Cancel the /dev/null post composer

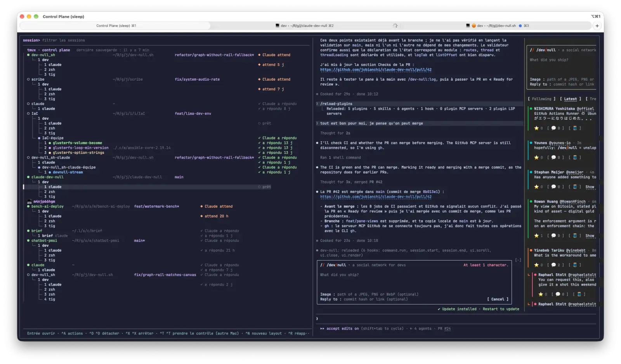[x=498, y=299]
